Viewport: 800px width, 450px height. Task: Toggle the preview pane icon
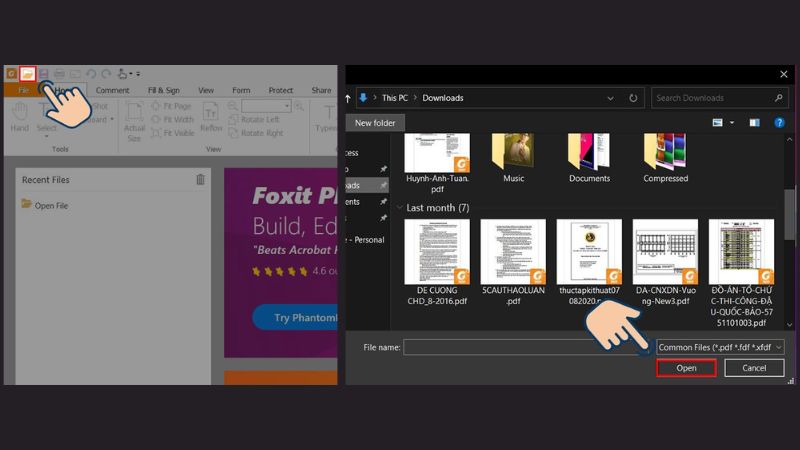click(x=754, y=123)
